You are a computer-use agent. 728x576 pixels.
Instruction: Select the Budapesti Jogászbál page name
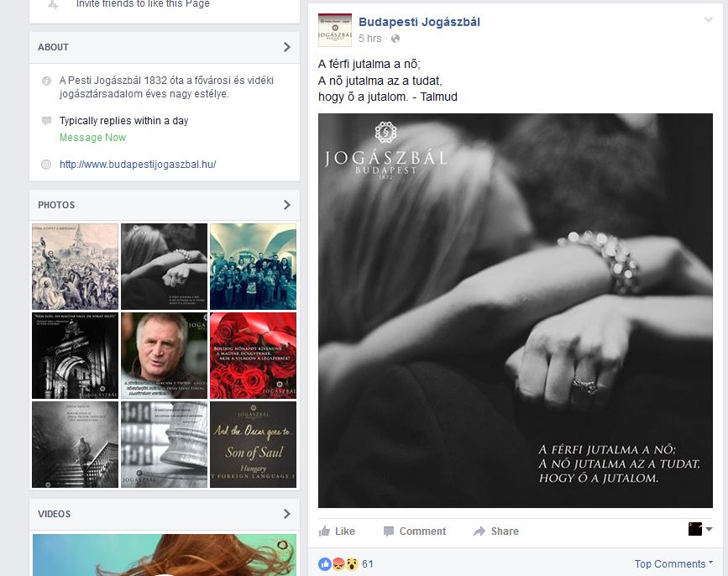(419, 21)
